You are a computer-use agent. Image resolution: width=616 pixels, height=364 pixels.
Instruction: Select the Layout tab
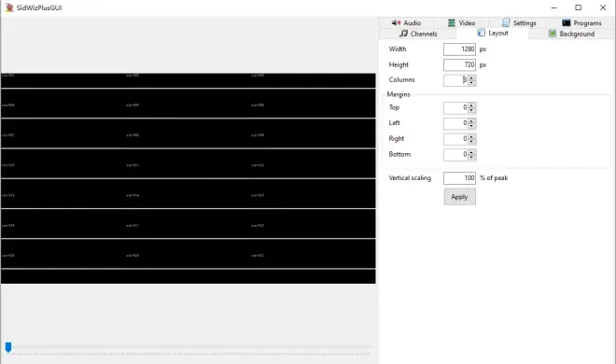(x=493, y=33)
